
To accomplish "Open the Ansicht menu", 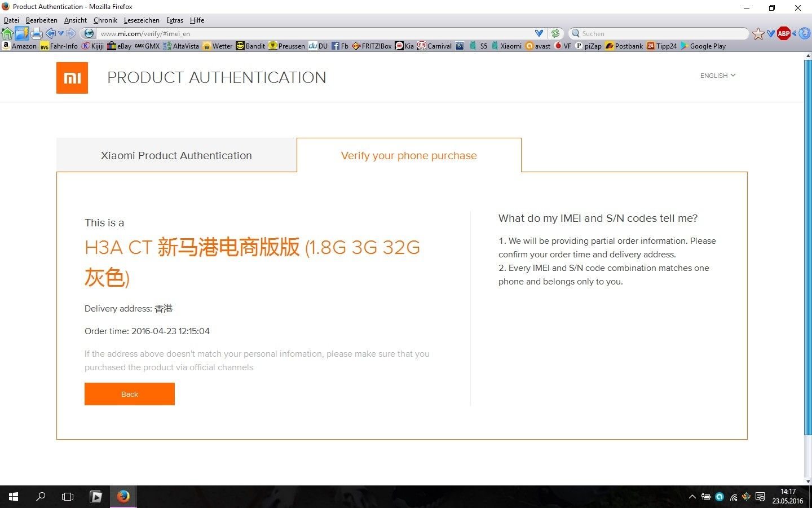I will coord(76,20).
